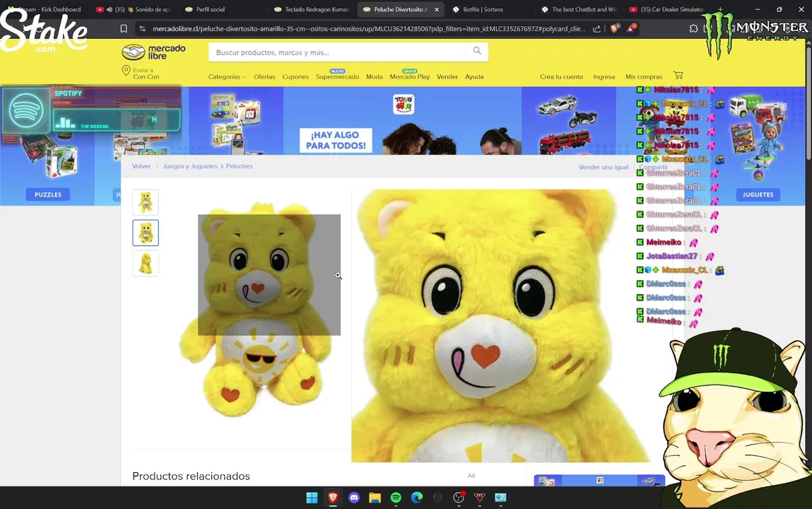This screenshot has height=509, width=812.
Task: Open the Brave Shields lion icon
Action: [614, 28]
